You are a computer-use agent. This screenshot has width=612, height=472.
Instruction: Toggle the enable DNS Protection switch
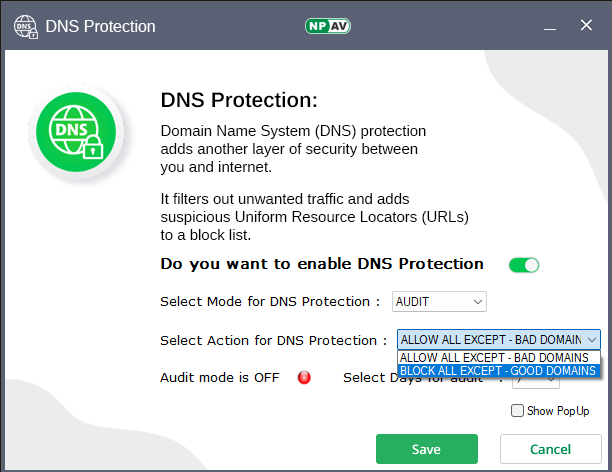[x=523, y=265]
